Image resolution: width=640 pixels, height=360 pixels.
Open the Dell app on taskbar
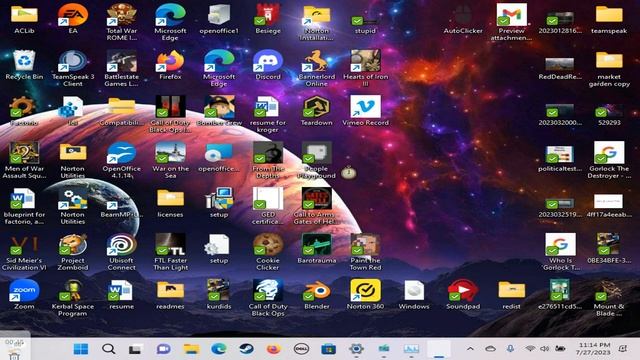tap(301, 349)
